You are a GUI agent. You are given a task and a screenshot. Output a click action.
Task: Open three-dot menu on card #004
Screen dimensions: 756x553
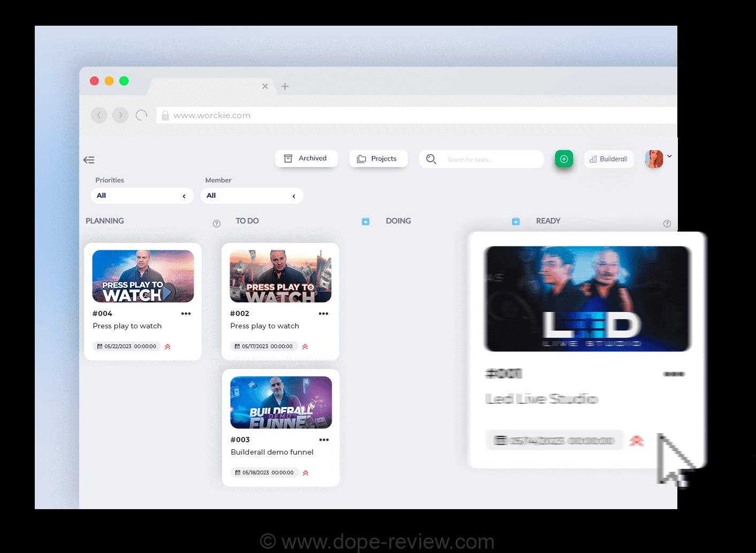186,314
